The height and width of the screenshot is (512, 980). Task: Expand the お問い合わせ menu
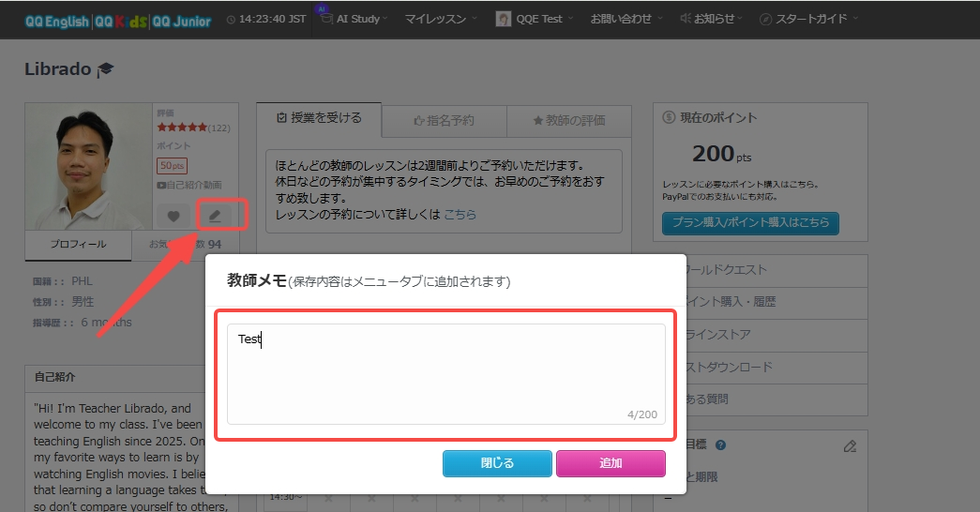click(x=626, y=20)
